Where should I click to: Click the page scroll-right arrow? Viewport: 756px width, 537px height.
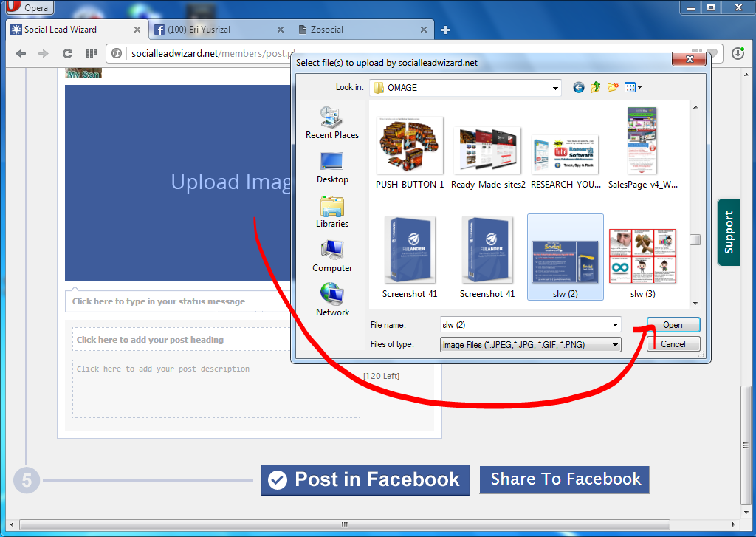tap(733, 524)
